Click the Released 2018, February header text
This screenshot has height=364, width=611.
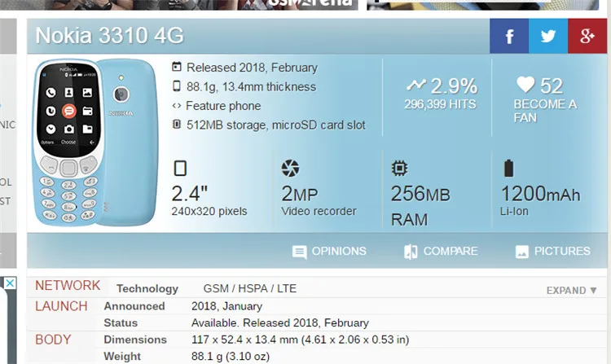tap(252, 68)
